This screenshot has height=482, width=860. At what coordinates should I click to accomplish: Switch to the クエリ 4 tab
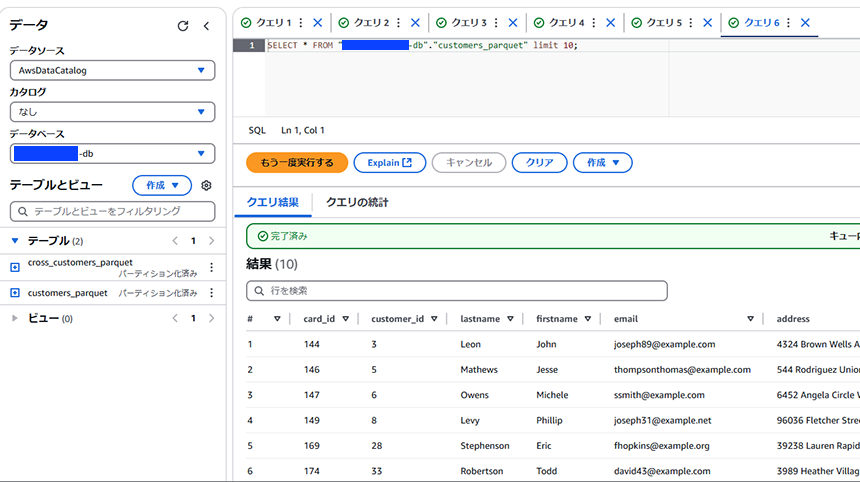click(566, 22)
